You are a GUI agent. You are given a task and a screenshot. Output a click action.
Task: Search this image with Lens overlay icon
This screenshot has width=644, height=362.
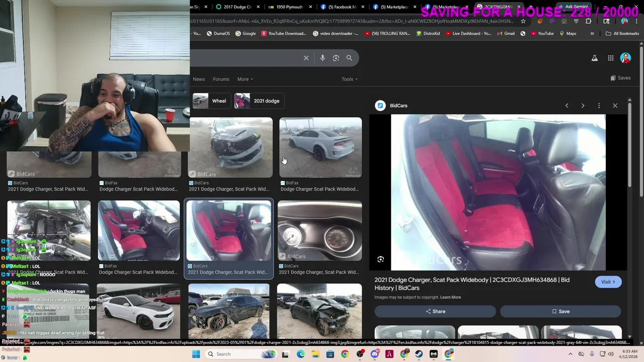point(380,259)
